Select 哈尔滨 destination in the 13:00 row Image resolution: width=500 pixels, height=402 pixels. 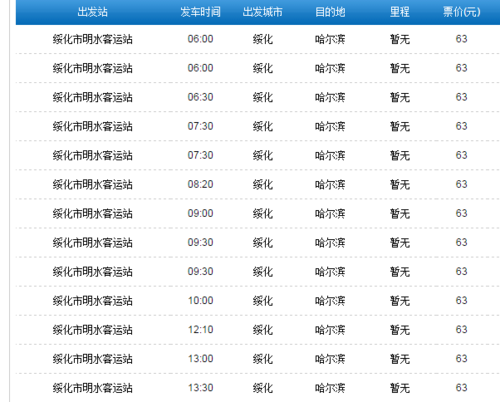[x=330, y=359]
